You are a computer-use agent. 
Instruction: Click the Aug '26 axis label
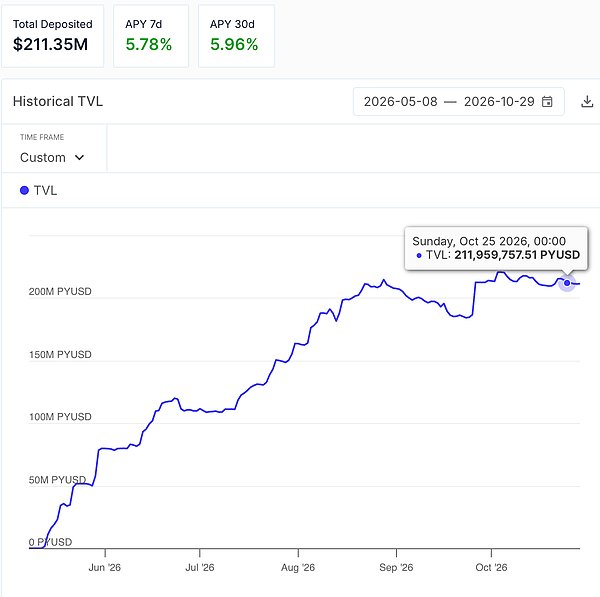pos(298,568)
